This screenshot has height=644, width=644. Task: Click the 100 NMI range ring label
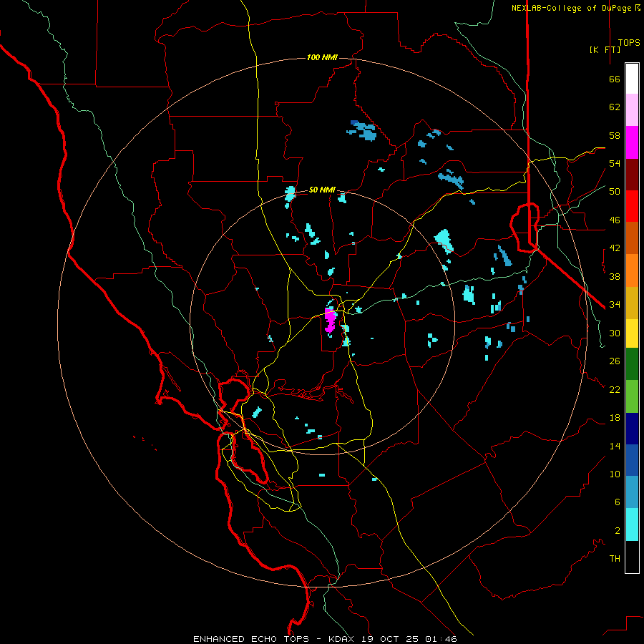[322, 57]
